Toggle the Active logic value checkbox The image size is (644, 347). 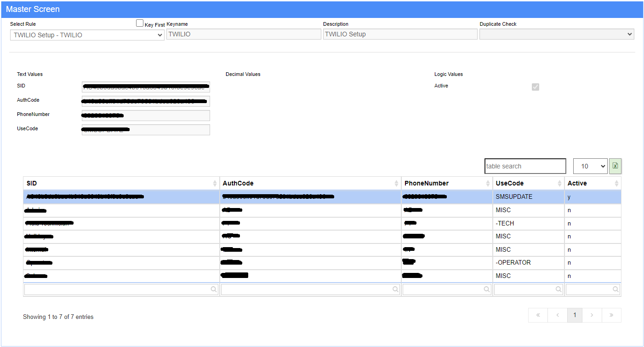pos(536,87)
